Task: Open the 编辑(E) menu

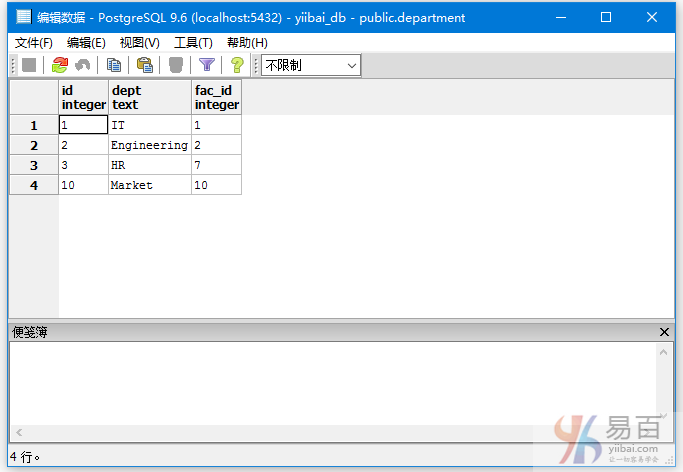Action: pyautogui.click(x=86, y=42)
